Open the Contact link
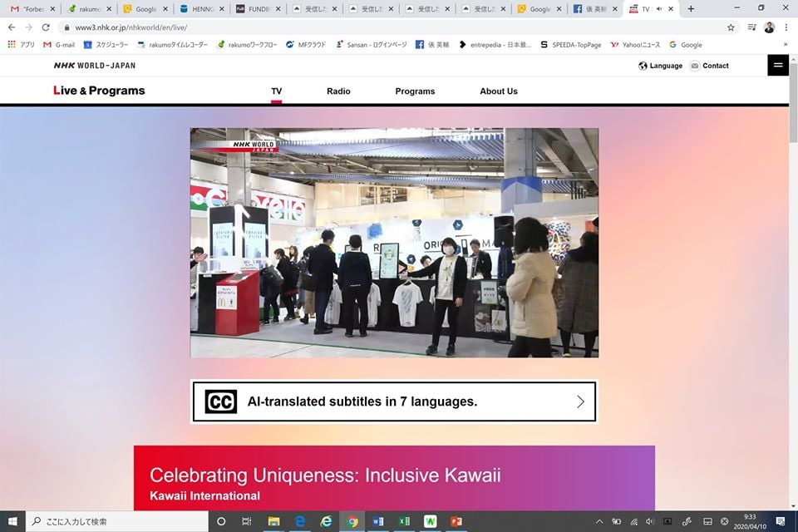The height and width of the screenshot is (532, 798). pos(709,66)
